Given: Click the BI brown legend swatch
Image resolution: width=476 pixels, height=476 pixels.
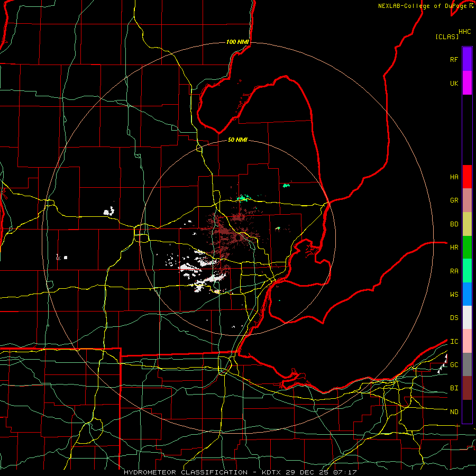Looking at the screenshot, I should (x=467, y=388).
